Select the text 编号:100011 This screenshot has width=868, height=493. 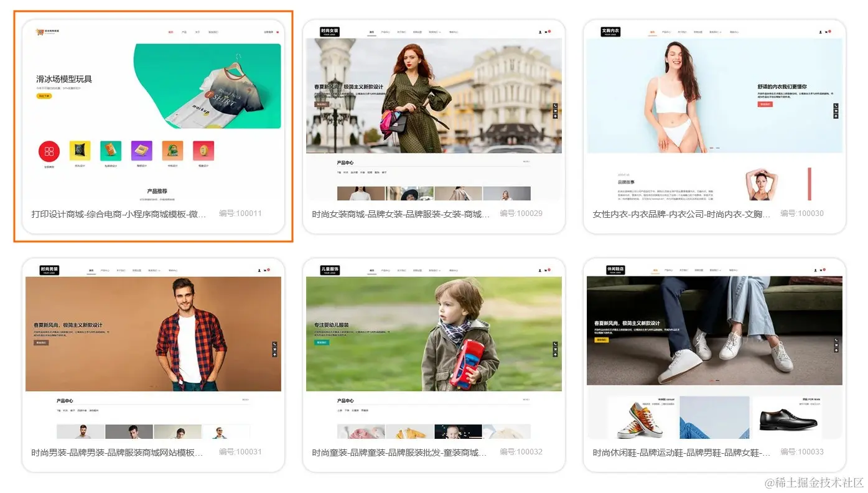pyautogui.click(x=240, y=214)
